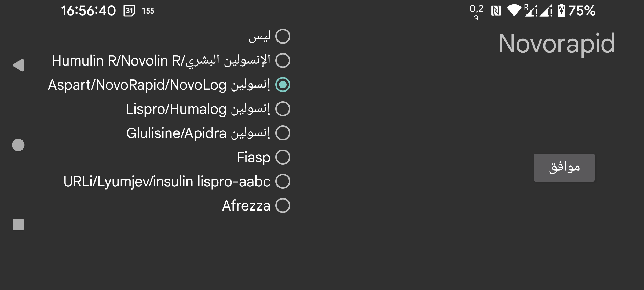Open recent apps via square button

point(18,224)
